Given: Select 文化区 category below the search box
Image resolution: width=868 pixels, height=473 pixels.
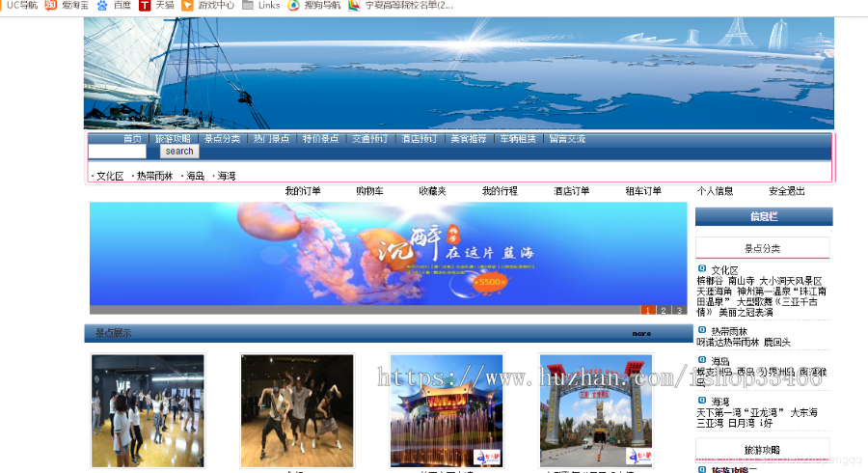Looking at the screenshot, I should click(110, 176).
